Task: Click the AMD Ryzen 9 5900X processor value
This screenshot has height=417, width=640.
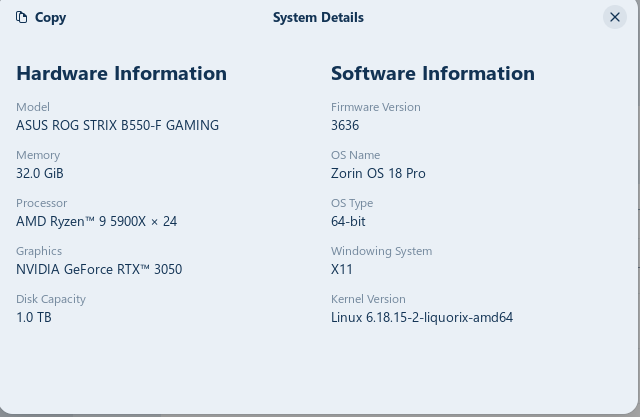Action: click(96, 221)
